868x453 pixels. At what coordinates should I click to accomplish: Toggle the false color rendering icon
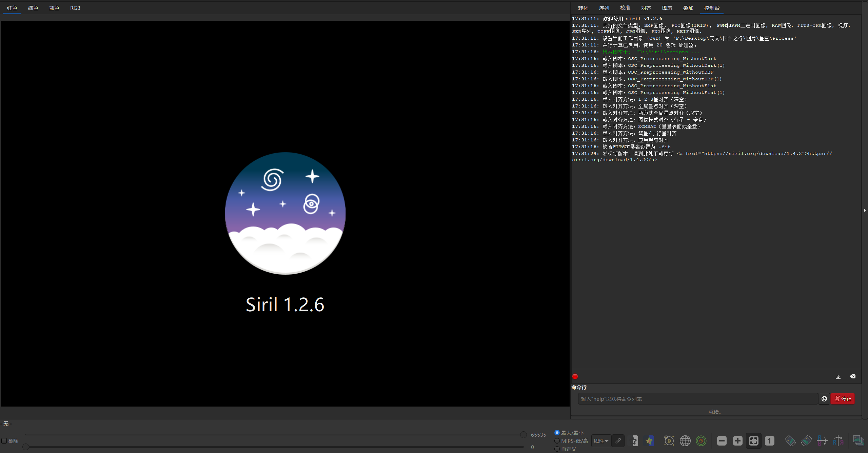coord(649,441)
